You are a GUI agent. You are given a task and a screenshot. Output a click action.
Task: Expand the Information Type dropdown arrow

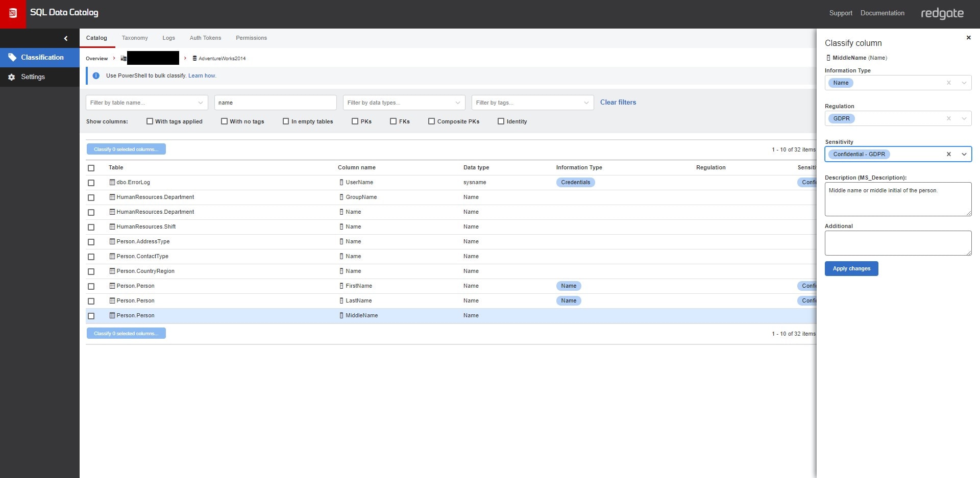[x=964, y=83]
